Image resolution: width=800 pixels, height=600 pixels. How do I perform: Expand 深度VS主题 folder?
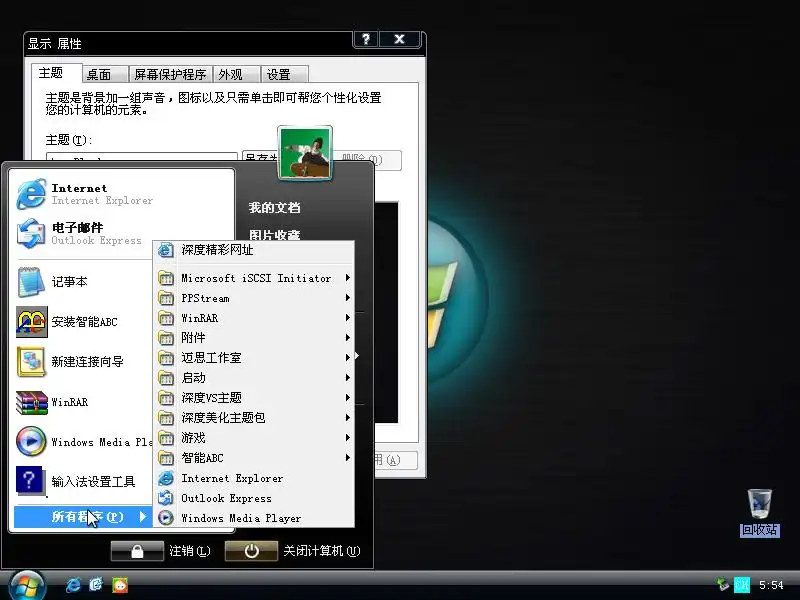(x=254, y=398)
